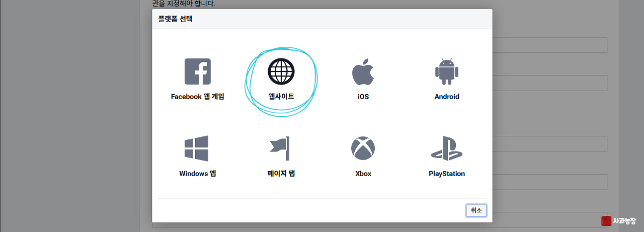Choose the PlayStation logo icon
The height and width of the screenshot is (232, 644).
click(447, 148)
